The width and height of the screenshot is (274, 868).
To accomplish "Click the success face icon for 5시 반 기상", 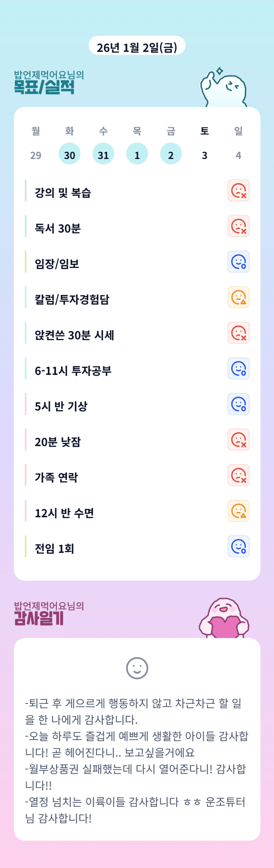I will [x=238, y=404].
